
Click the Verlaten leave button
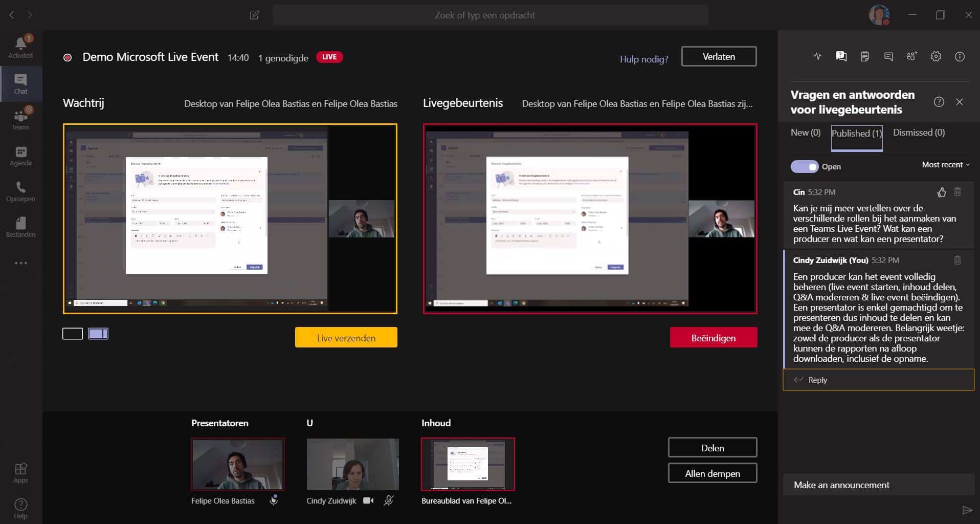(x=719, y=56)
